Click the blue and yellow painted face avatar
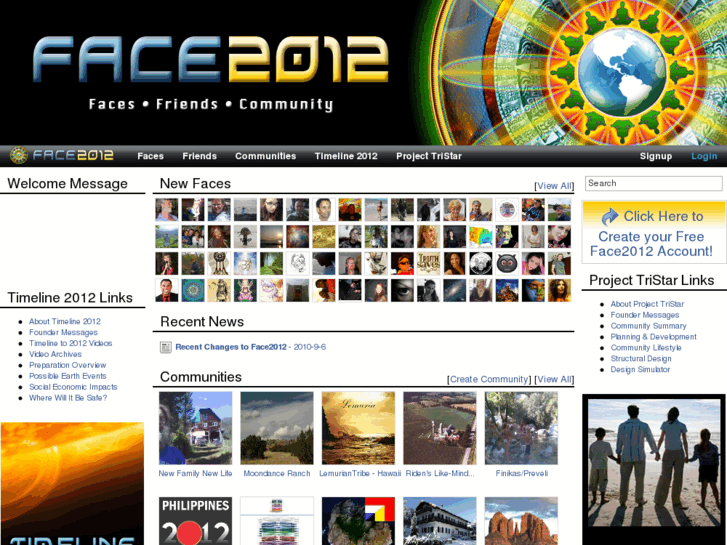This screenshot has height=545, width=727. tap(533, 290)
